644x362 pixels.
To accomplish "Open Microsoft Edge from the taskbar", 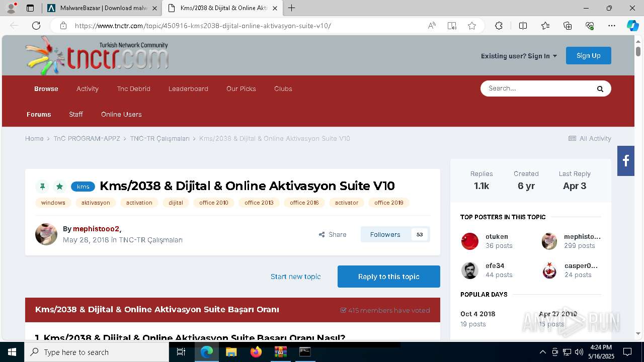I will pyautogui.click(x=207, y=352).
